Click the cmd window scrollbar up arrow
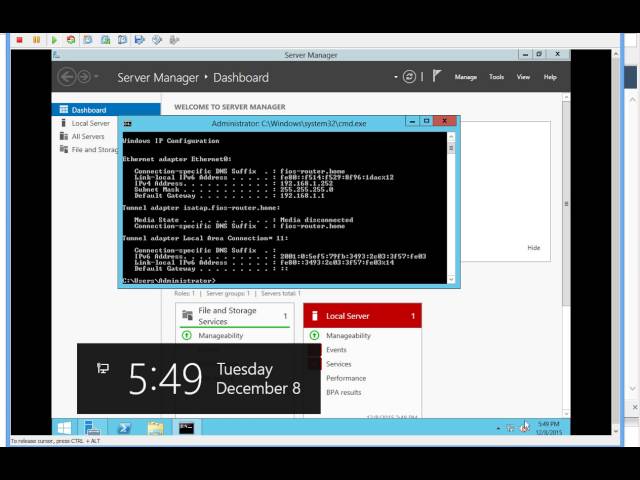This screenshot has width=640, height=480. click(451, 136)
